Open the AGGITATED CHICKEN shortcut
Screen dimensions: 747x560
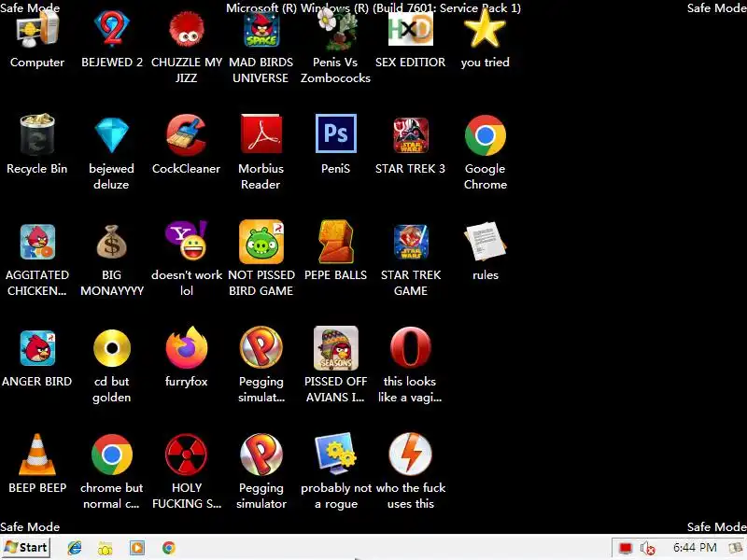tap(37, 242)
